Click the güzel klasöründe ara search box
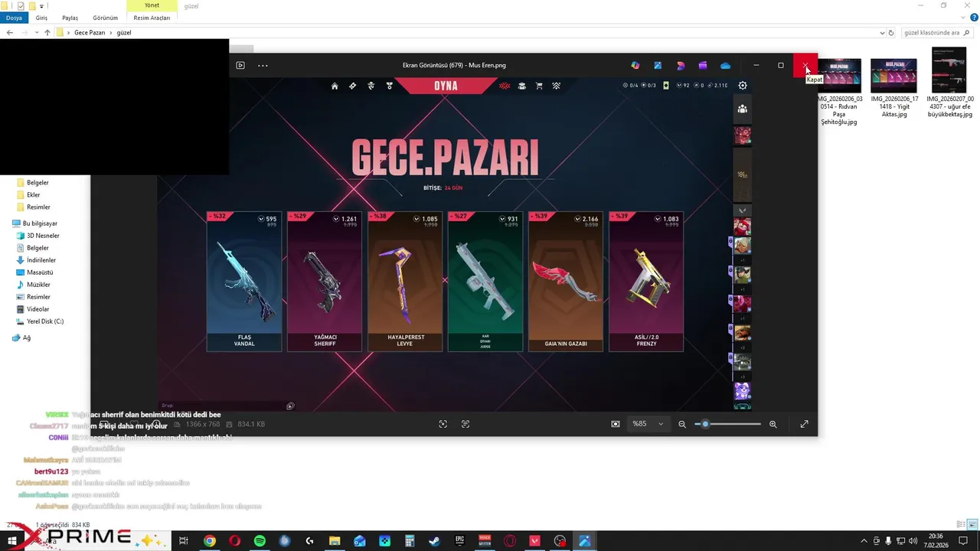The height and width of the screenshot is (551, 980). coord(936,33)
